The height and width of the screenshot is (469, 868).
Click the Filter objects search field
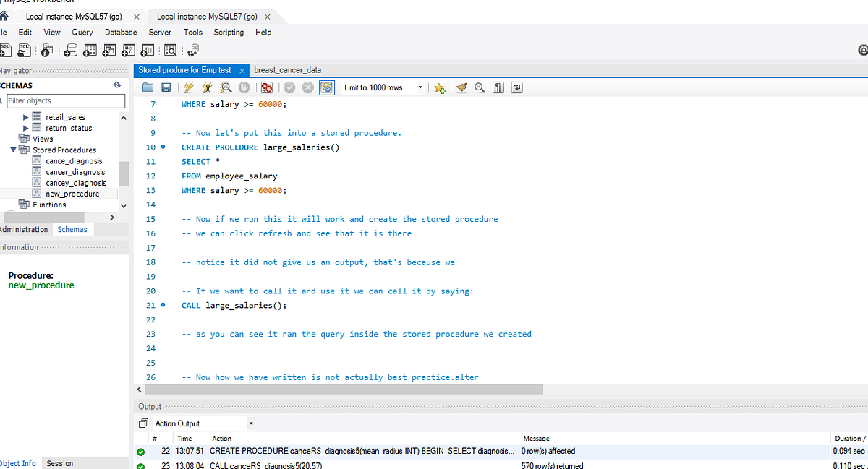click(x=65, y=100)
